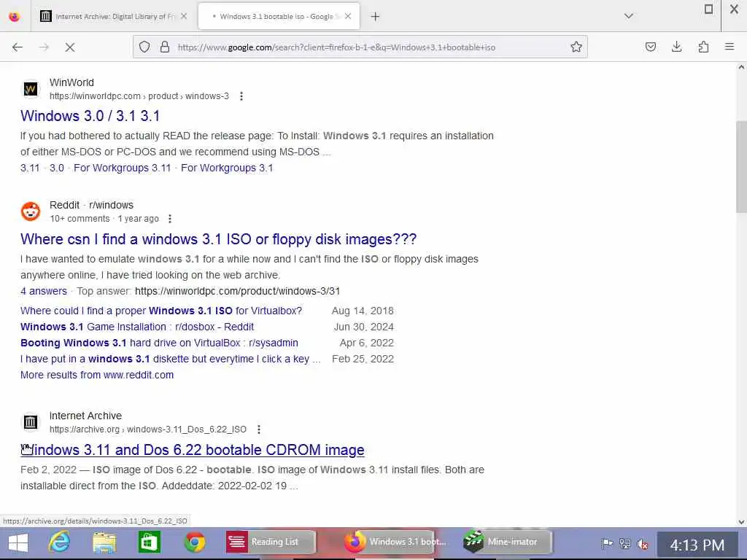Screen dimensions: 747x560
Task: Click the scrollbar up arrow
Action: pyautogui.click(x=741, y=67)
